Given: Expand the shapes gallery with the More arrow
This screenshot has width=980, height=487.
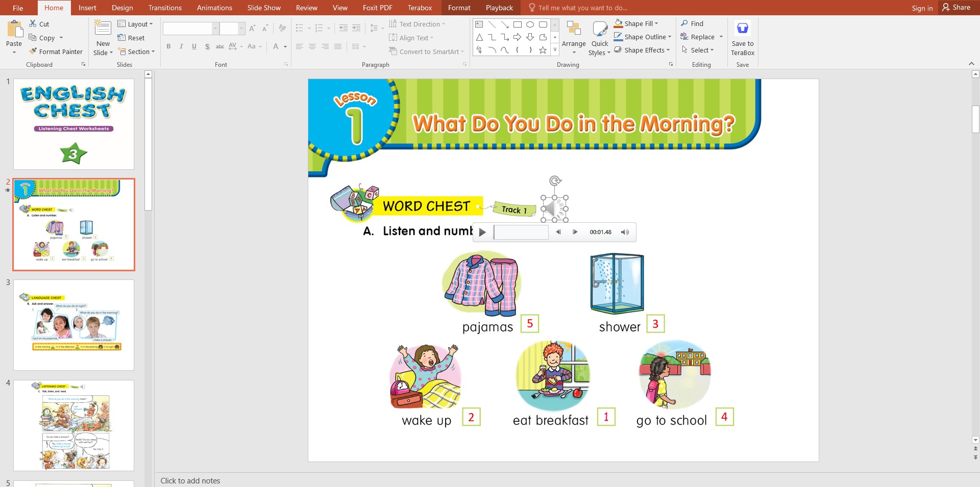Looking at the screenshot, I should (554, 50).
